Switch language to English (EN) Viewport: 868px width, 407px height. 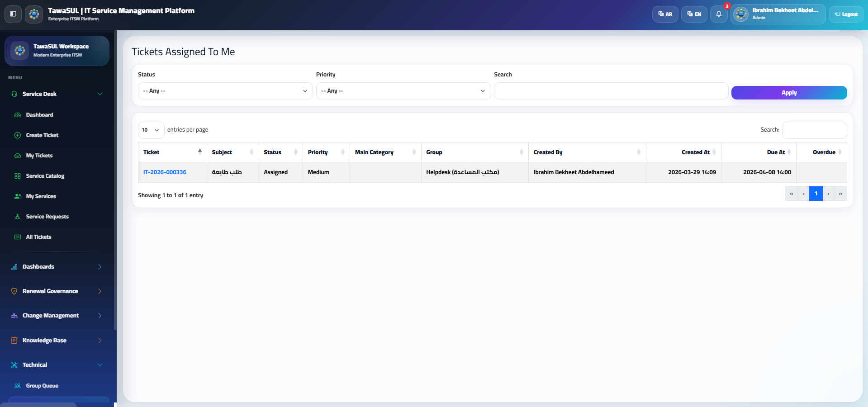pos(694,14)
